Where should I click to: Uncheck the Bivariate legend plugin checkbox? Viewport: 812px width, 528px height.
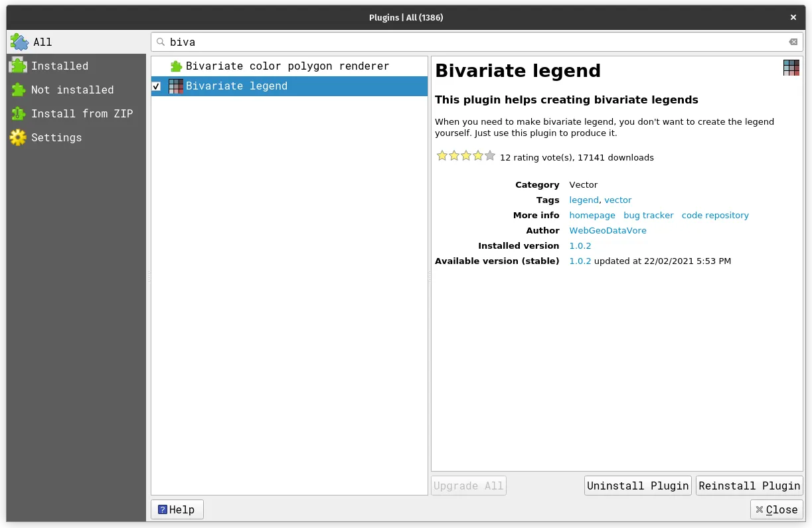[x=157, y=86]
